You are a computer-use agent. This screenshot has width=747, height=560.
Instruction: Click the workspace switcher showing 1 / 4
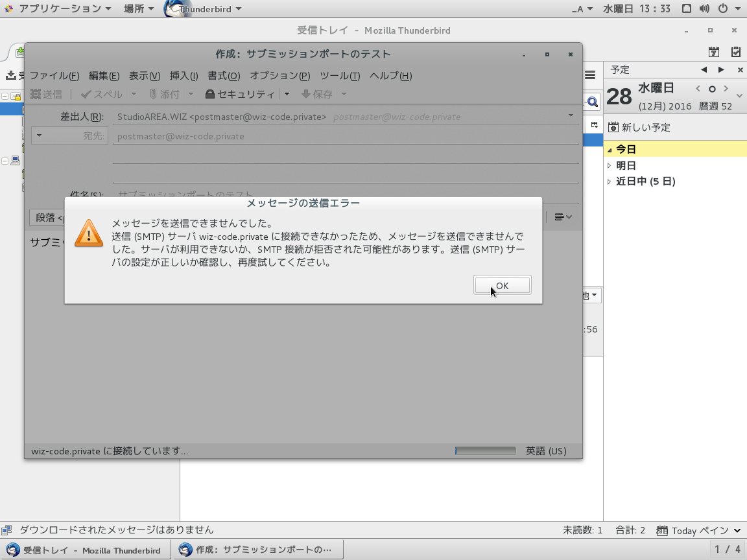point(728,550)
